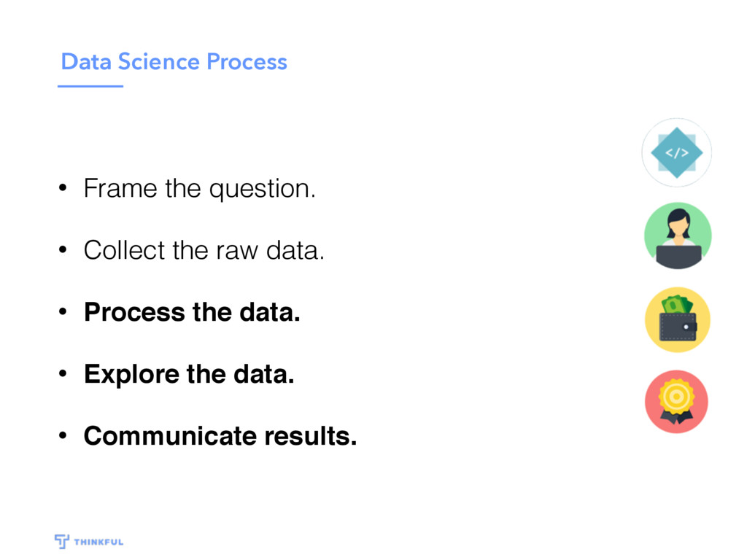Viewport: 747px width, 560px height.
Task: Click the bold 'Process the data.' text
Action: 192,312
